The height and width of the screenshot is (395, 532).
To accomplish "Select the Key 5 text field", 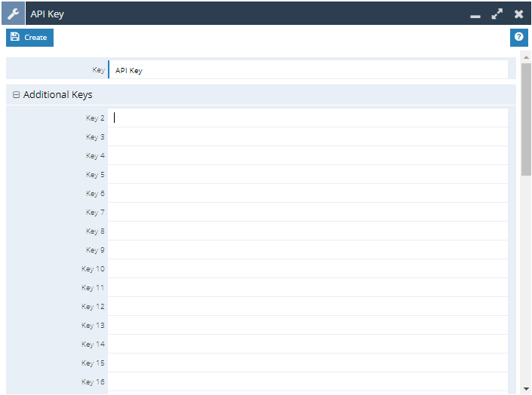I will 308,174.
